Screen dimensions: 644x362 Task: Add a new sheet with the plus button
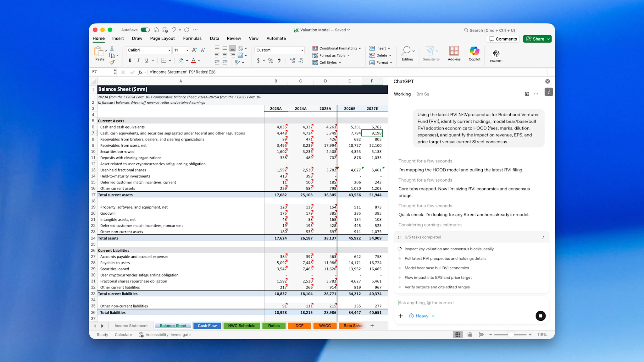coord(372,326)
